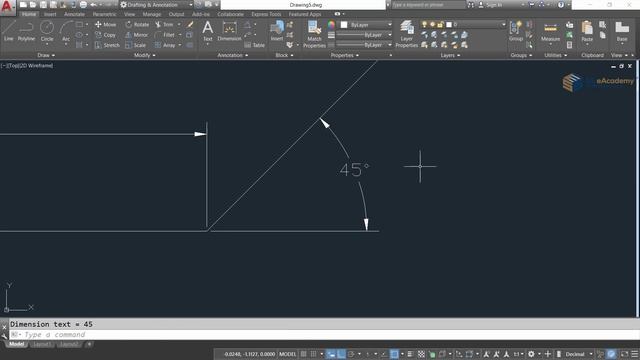Screen dimensions: 640x360
Task: Click the Fillet tool
Action: [165, 35]
